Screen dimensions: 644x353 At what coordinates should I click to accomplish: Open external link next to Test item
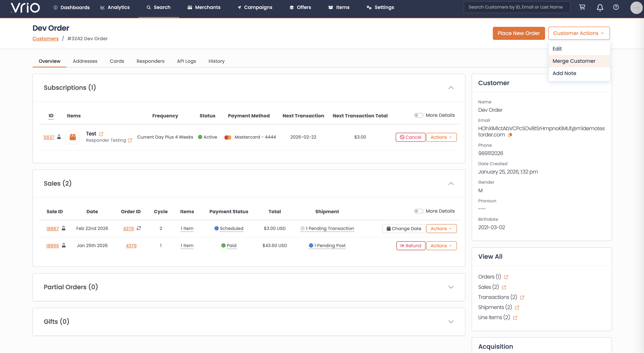(x=101, y=134)
